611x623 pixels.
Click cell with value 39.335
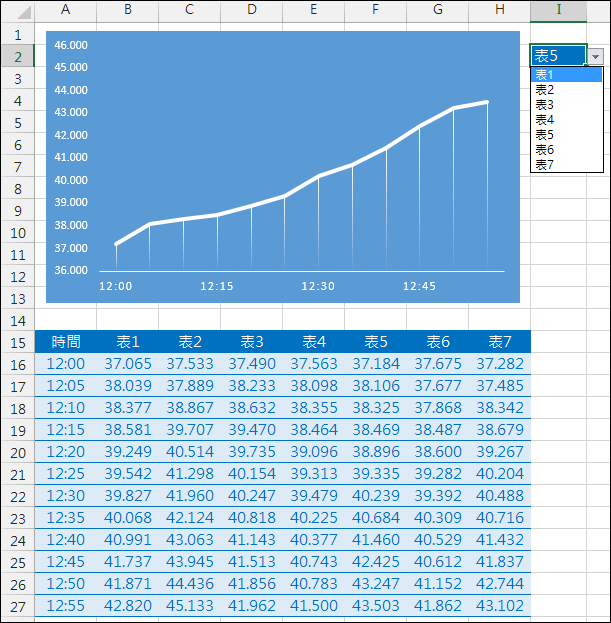[x=375, y=474]
